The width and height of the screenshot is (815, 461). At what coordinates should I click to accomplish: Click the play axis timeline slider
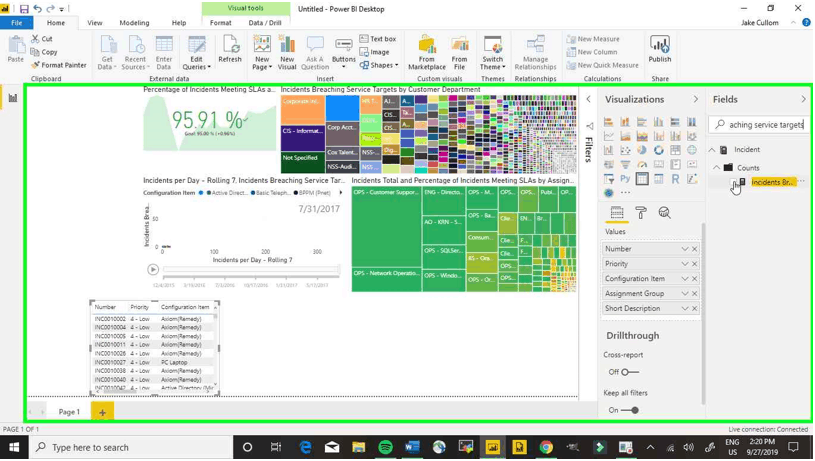point(252,270)
